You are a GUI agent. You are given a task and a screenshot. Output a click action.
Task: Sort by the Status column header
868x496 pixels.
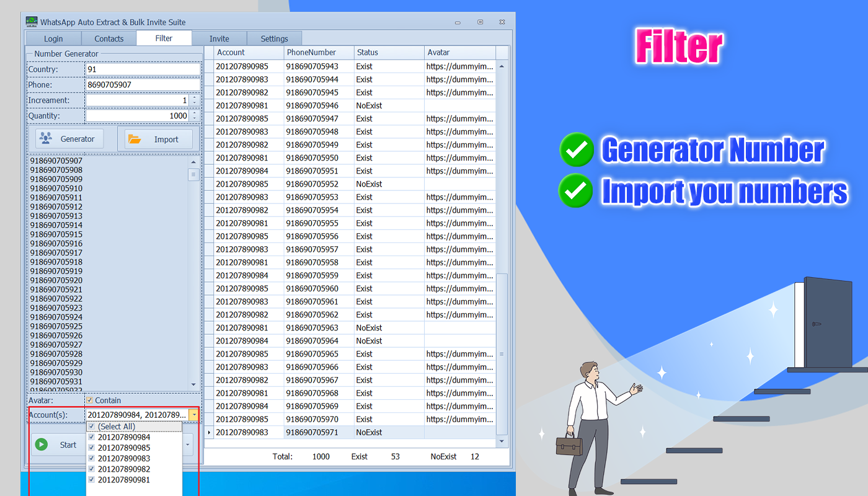389,53
